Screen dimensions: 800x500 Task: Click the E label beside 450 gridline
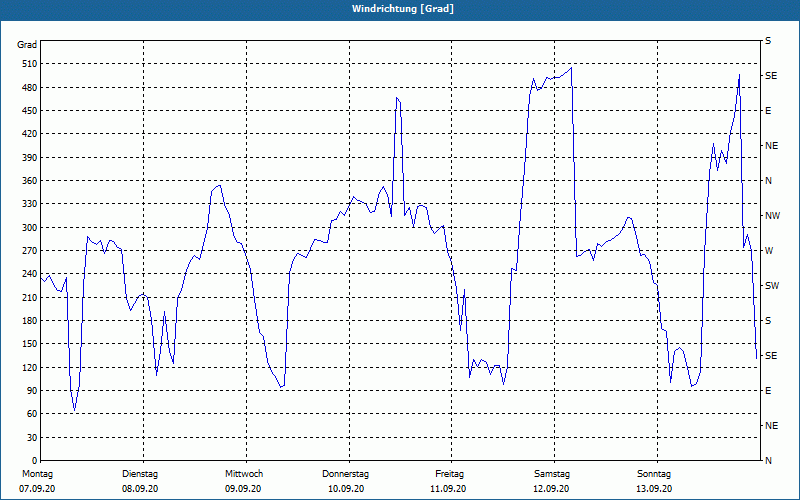pos(768,111)
